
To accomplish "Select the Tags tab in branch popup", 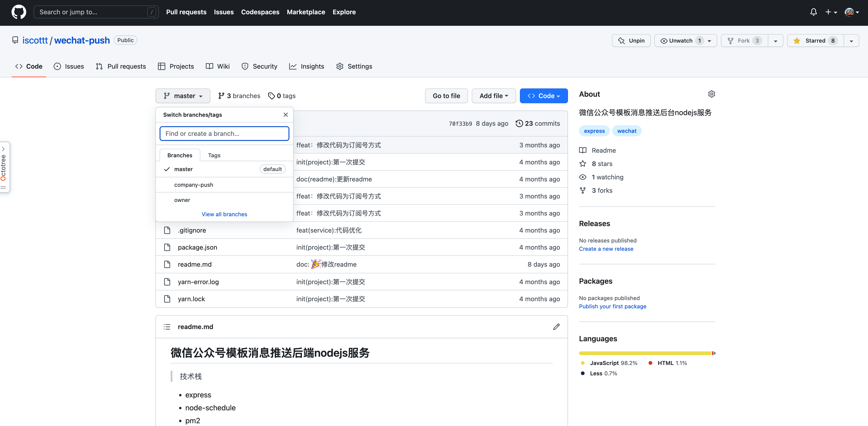I will [x=214, y=155].
